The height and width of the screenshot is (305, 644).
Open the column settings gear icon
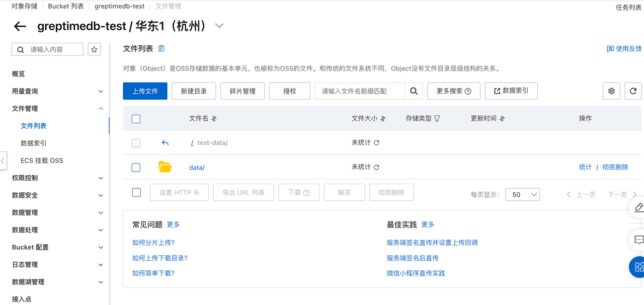point(611,91)
